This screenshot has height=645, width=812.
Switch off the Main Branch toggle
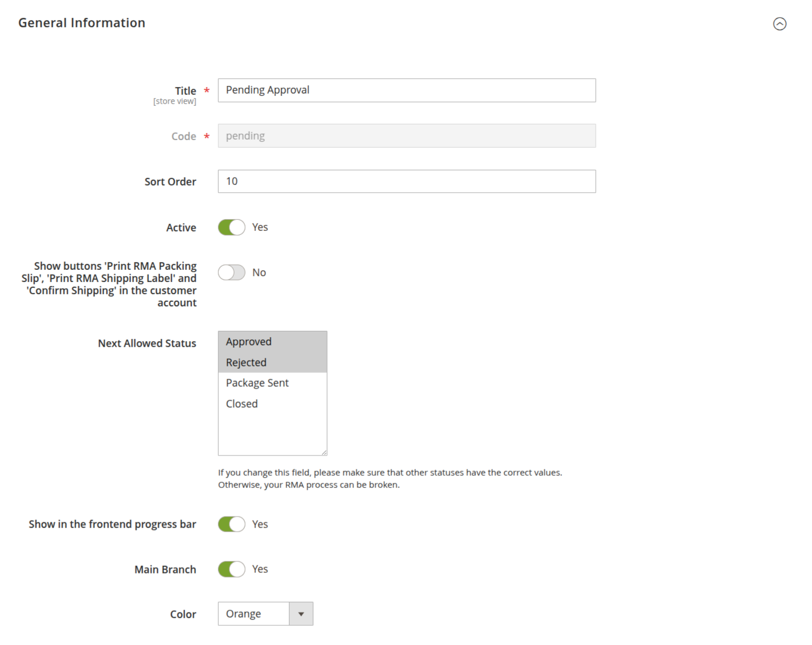pos(232,569)
